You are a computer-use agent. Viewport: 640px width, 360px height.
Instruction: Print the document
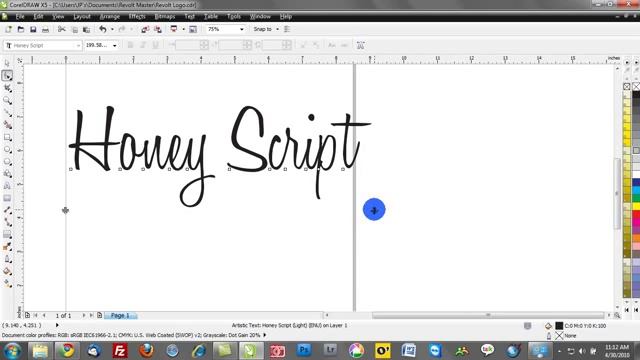coord(45,29)
